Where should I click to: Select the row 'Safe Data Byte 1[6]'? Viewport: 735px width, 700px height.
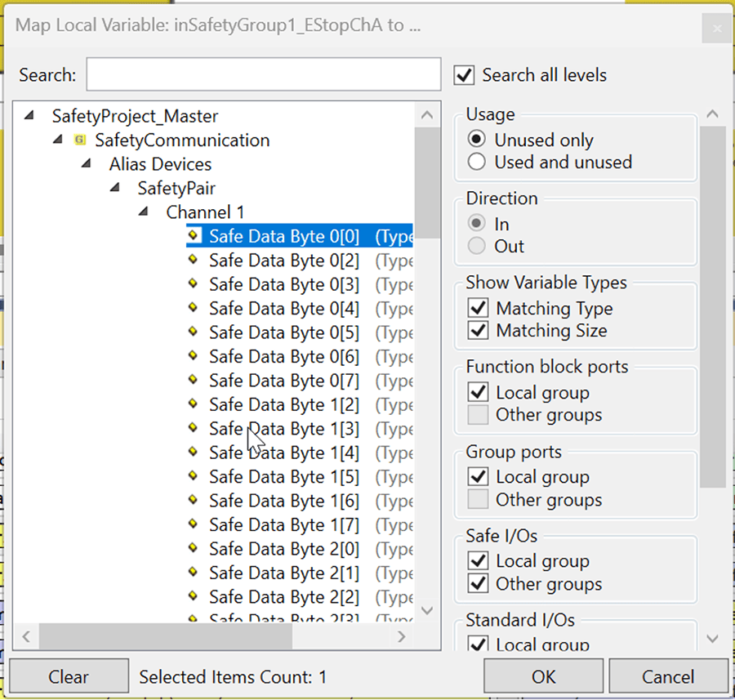[x=300, y=501]
